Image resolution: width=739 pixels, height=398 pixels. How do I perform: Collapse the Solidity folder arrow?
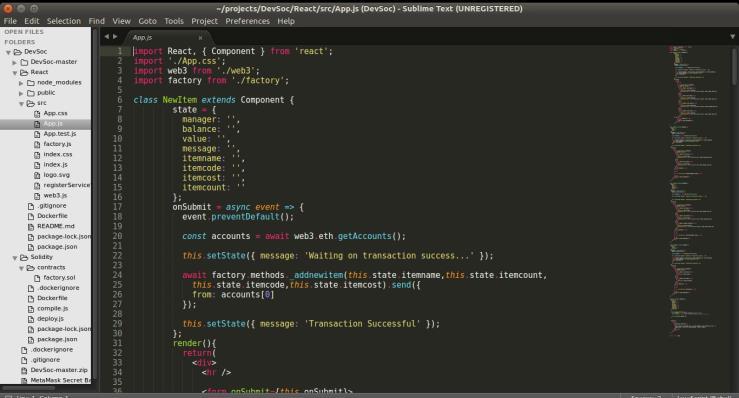pyautogui.click(x=15, y=258)
